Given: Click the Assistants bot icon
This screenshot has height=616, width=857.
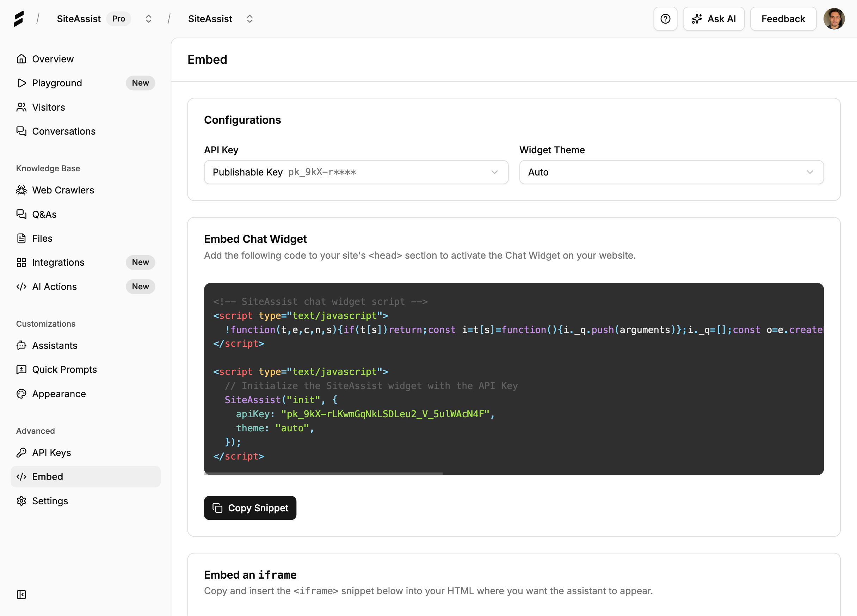Looking at the screenshot, I should click(21, 345).
